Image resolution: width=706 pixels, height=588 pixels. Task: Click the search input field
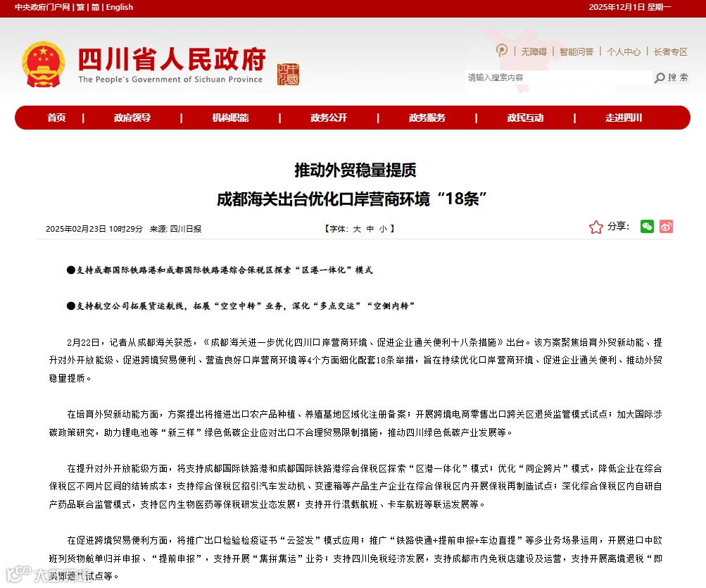[x=558, y=77]
